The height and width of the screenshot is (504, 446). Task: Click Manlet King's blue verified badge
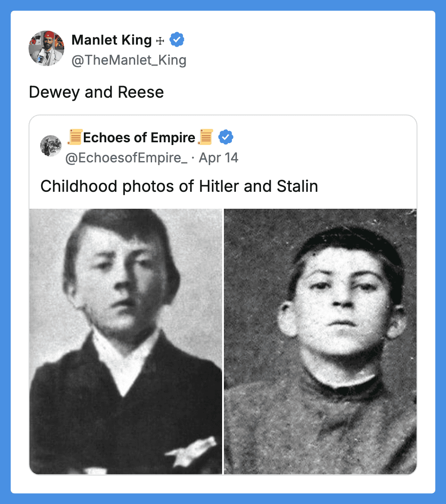pos(177,40)
